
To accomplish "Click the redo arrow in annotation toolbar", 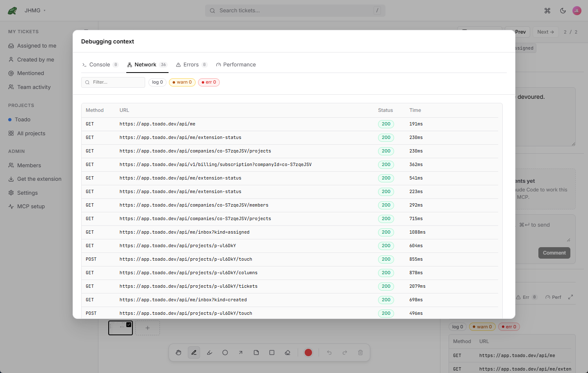I will pos(345,353).
